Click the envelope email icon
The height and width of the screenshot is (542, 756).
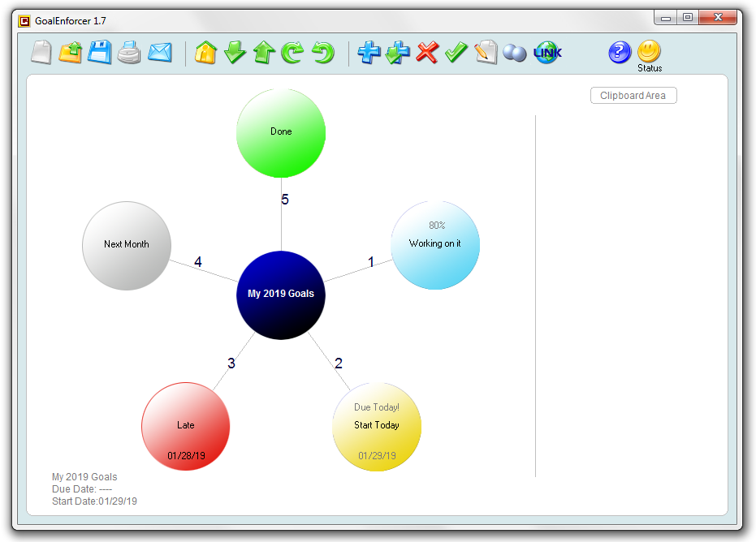point(160,53)
